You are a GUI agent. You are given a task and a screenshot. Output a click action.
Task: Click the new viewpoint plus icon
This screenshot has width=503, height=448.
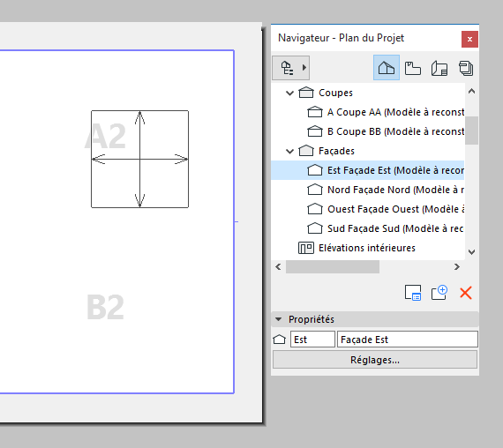tap(439, 293)
